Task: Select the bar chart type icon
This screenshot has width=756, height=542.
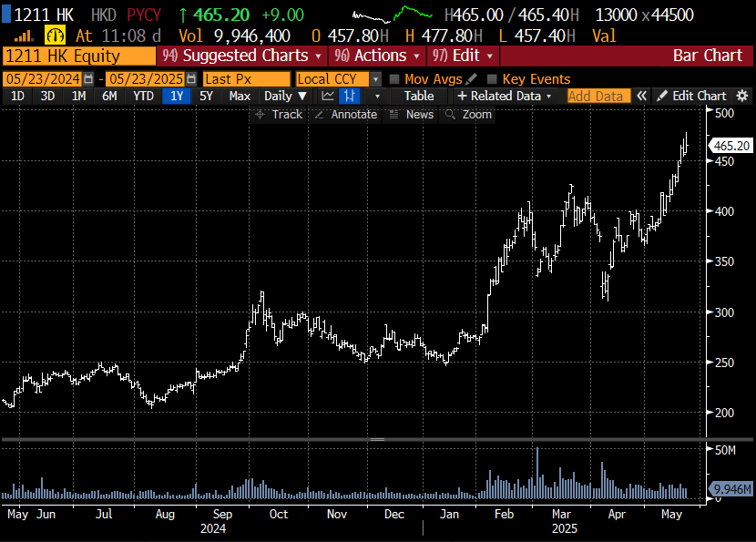Action: (350, 96)
